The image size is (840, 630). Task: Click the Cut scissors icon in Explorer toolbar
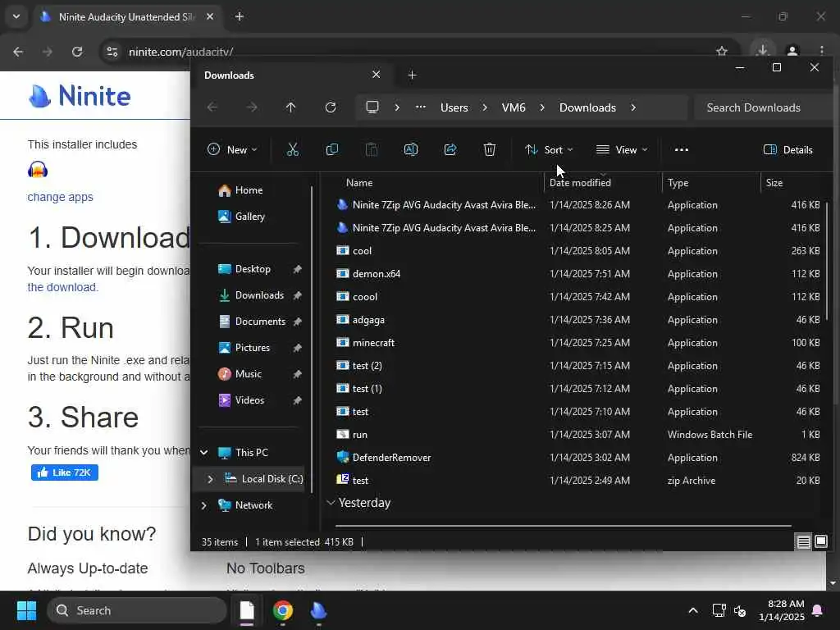tap(293, 150)
